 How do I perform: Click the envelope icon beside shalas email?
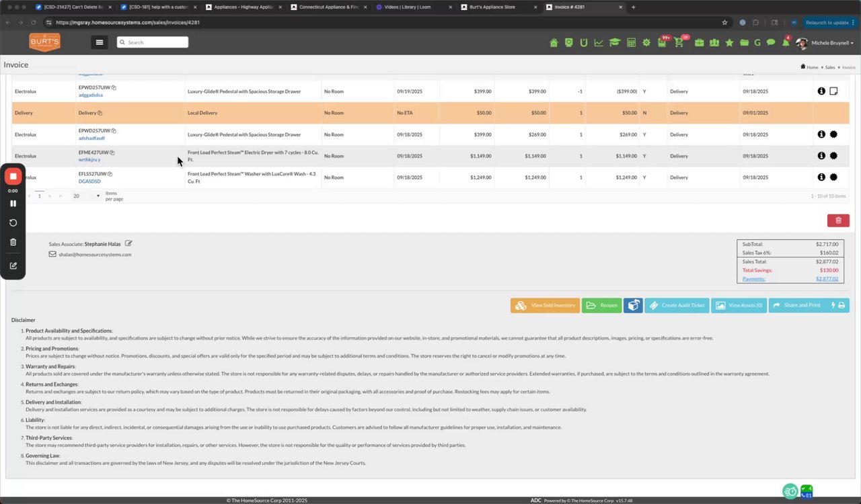[x=52, y=254]
